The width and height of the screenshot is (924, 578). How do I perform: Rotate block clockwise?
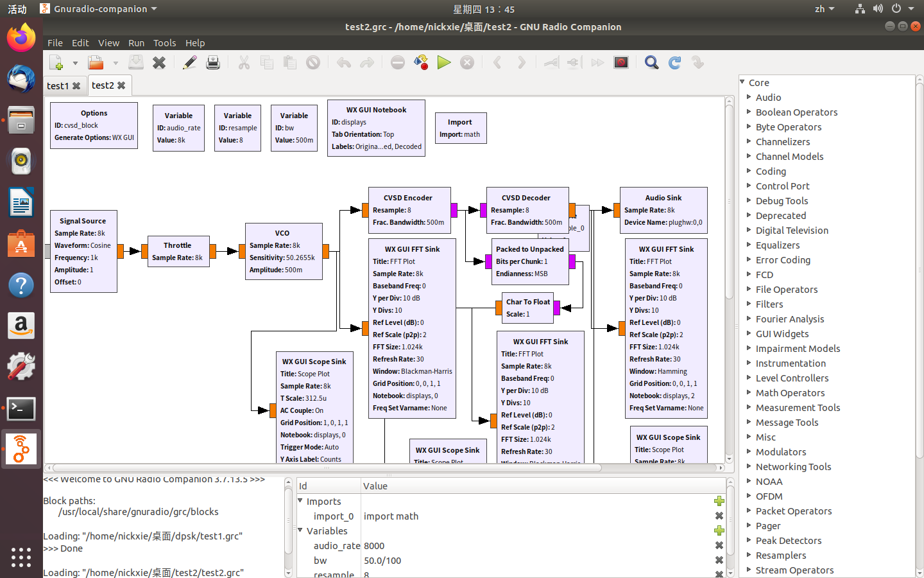tap(521, 62)
